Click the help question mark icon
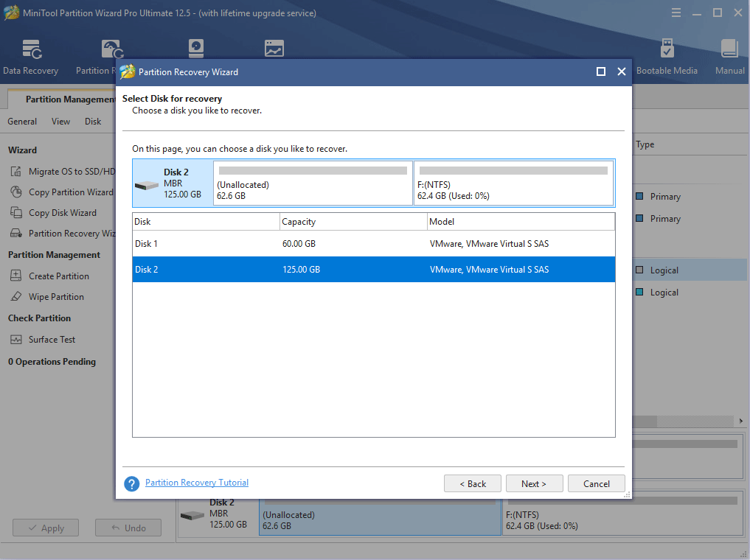The image size is (750, 560). click(131, 483)
